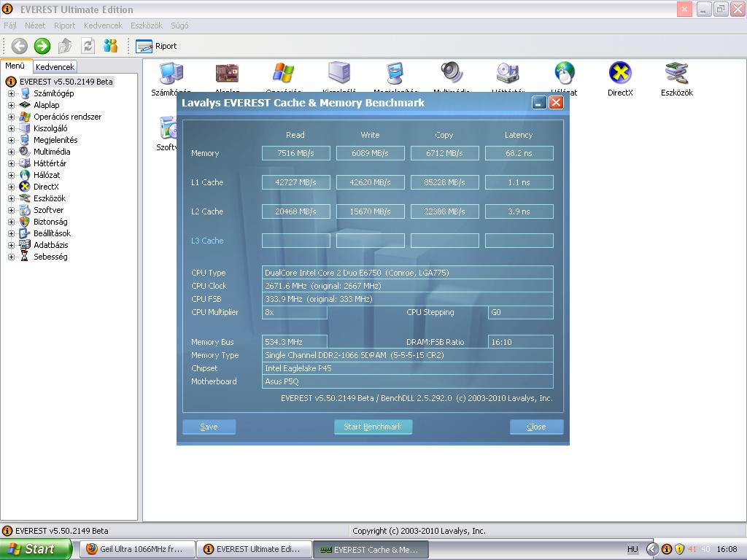Expand the Szoftver tree node
Screen dimensions: 747x560
[x=12, y=210]
